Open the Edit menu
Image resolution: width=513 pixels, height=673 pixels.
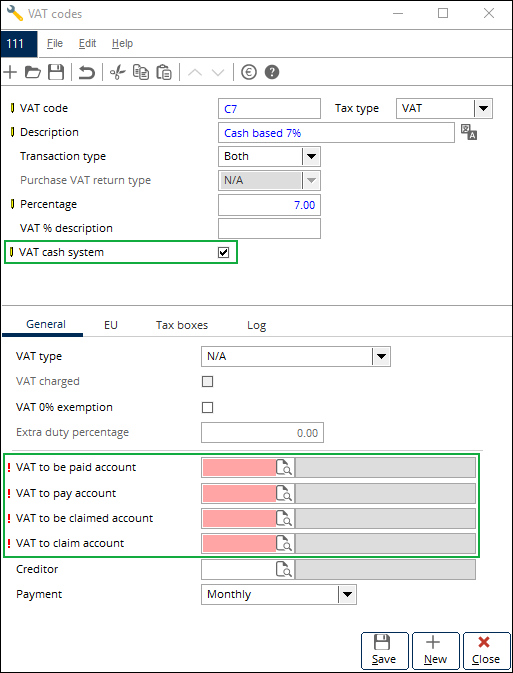click(x=88, y=43)
